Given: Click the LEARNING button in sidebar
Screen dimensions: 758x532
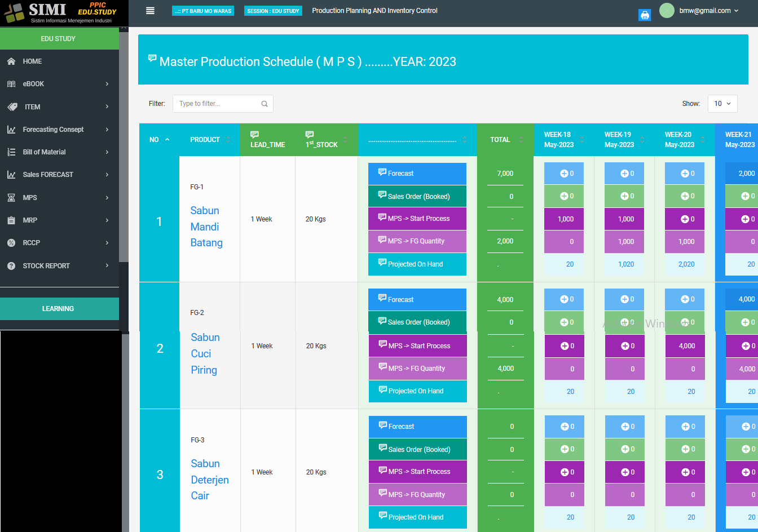Looking at the screenshot, I should tap(59, 309).
